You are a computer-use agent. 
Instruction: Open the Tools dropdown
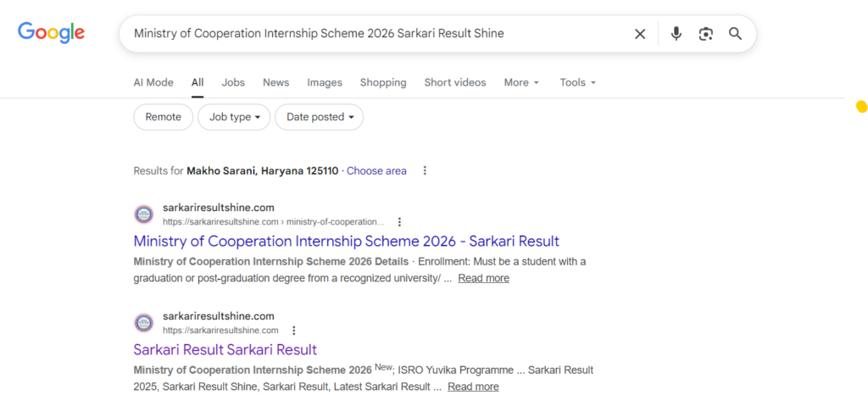click(x=577, y=82)
